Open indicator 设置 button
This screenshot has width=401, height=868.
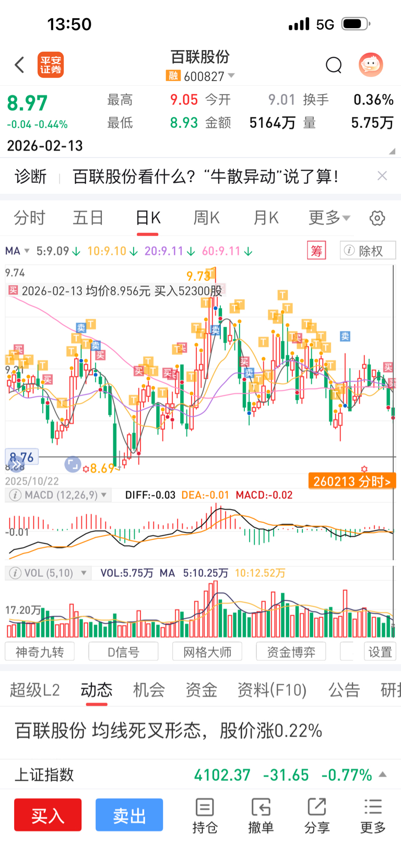click(380, 652)
